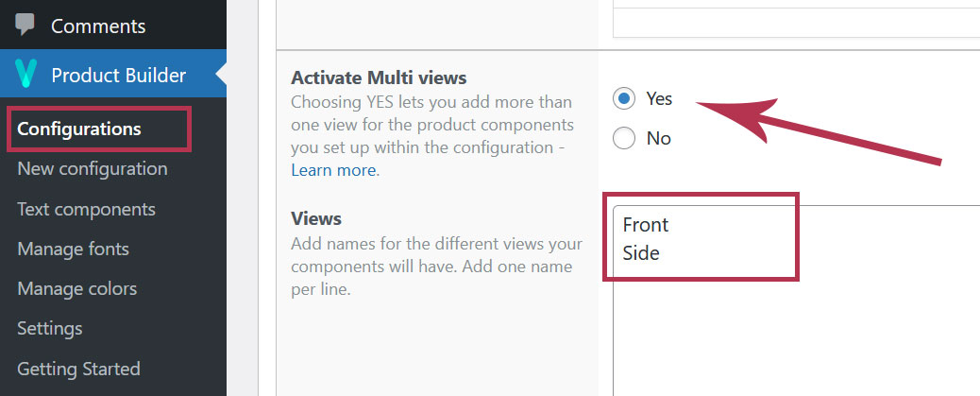Open New configuration page

(92, 169)
